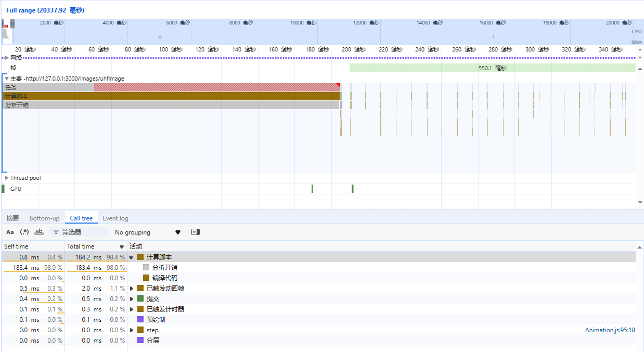Image resolution: width=644 pixels, height=352 pixels.
Task: Expand the Thread pool track
Action: pyautogui.click(x=7, y=178)
